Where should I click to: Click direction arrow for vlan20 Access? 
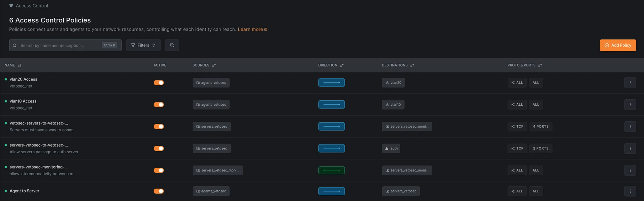pos(332,83)
